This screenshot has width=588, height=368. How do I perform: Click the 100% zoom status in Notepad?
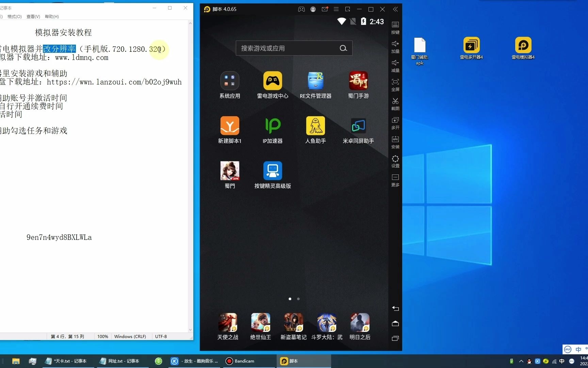pyautogui.click(x=103, y=336)
